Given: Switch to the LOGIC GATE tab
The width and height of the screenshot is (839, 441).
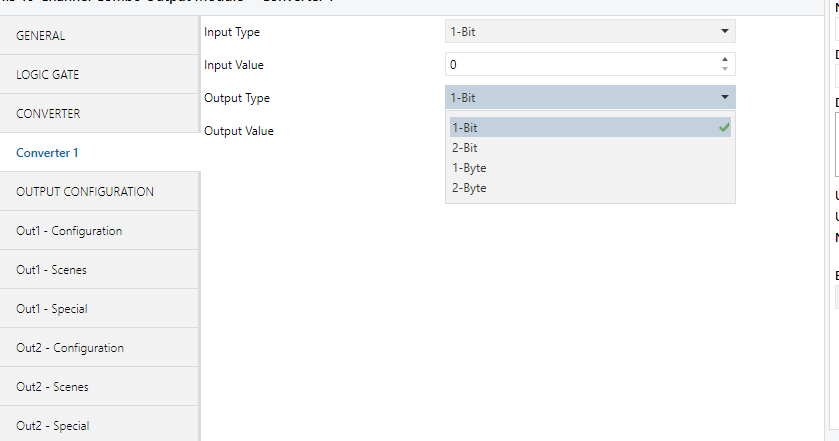Looking at the screenshot, I should click(x=100, y=75).
